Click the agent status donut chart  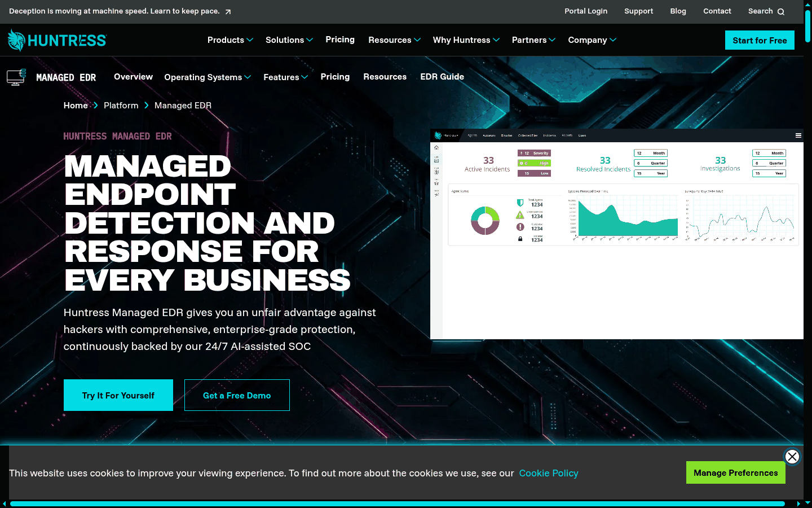point(485,220)
